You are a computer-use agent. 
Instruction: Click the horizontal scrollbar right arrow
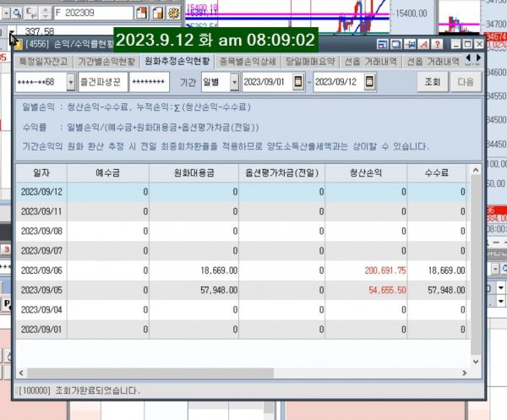(x=464, y=374)
